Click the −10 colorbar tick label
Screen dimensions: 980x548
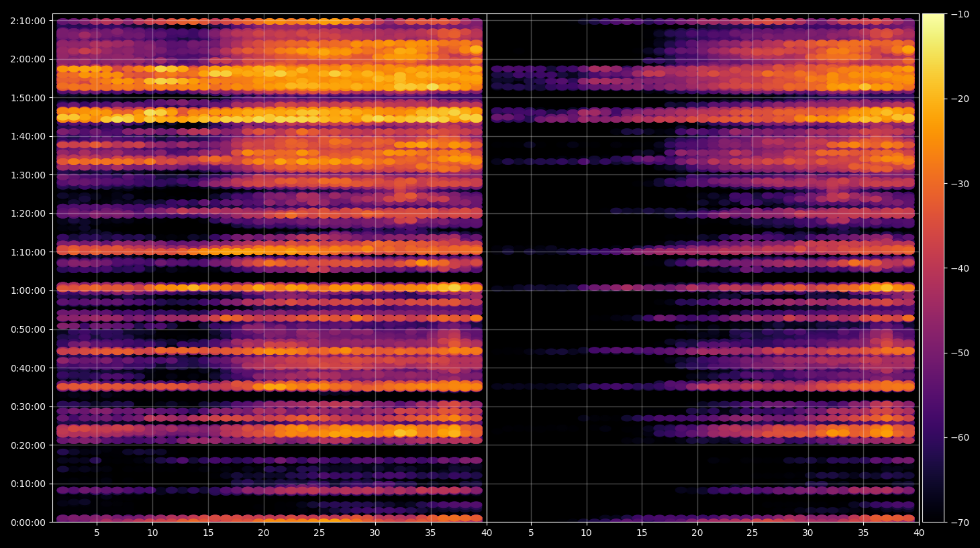click(960, 14)
